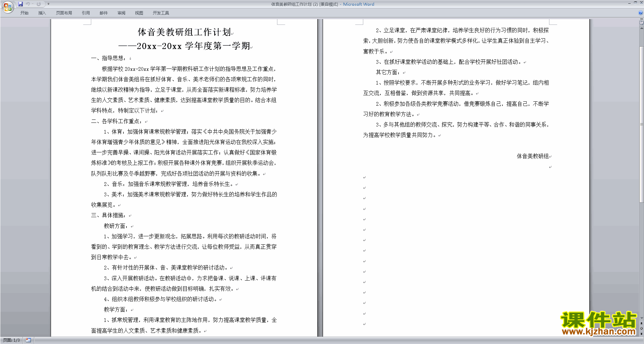Click the line 寓教于乐。
The image size is (644, 344).
[376, 51]
